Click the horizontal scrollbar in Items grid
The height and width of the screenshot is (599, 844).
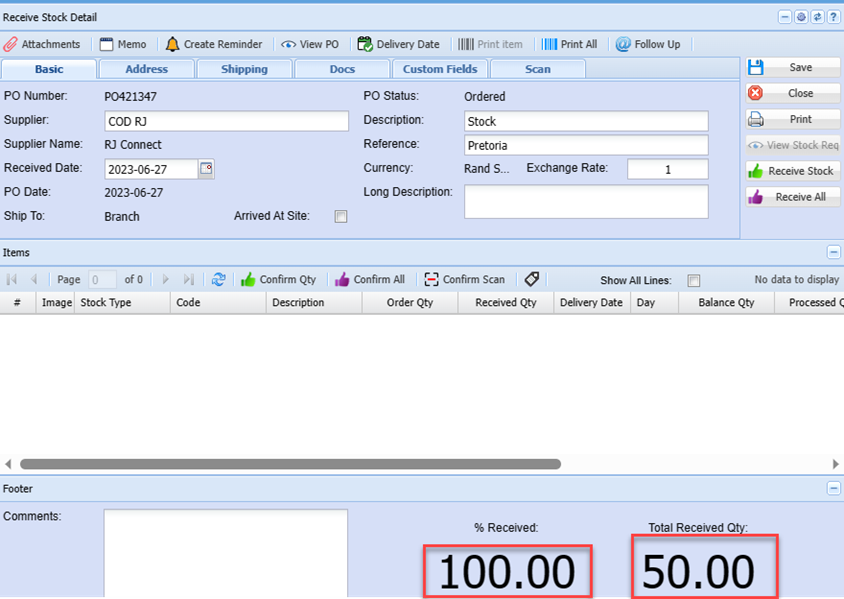(290, 464)
